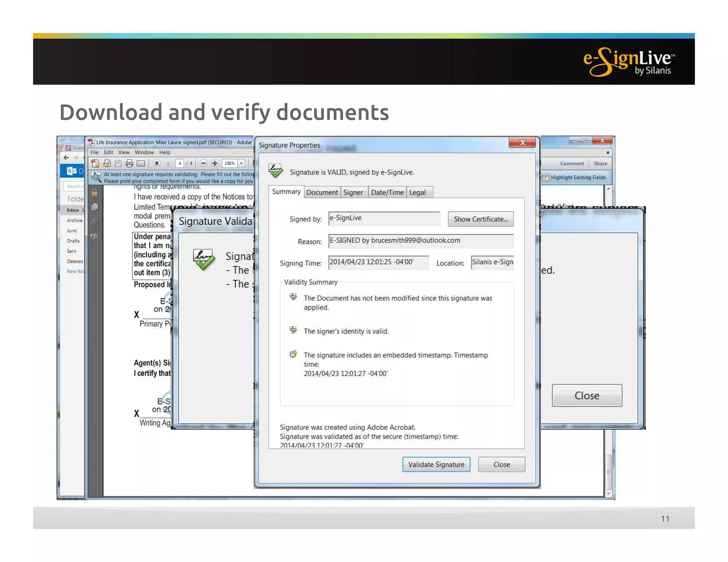Click the zoom percentage field showing 156%
Image resolution: width=728 pixels, height=562 pixels.
pyautogui.click(x=230, y=163)
